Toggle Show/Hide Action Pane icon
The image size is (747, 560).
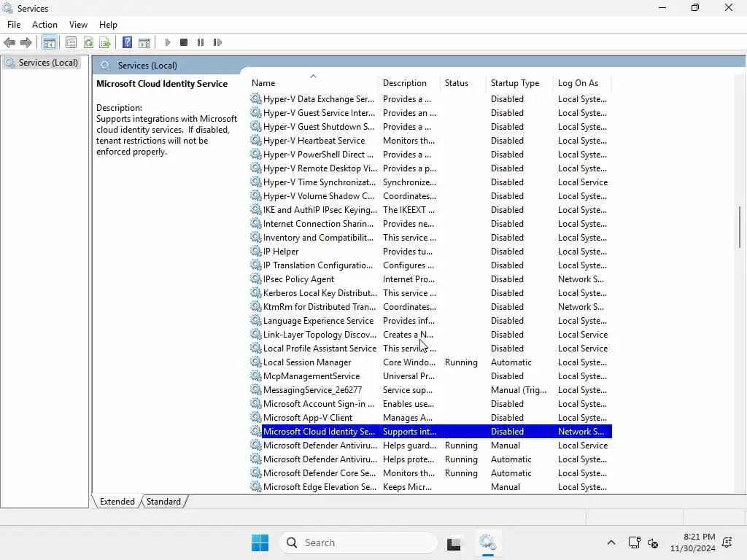click(x=144, y=42)
